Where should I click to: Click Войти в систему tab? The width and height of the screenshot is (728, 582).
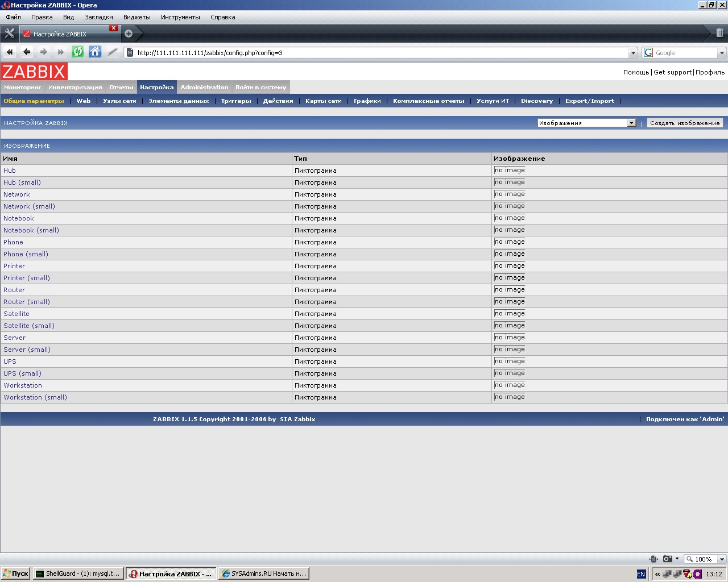pyautogui.click(x=260, y=88)
